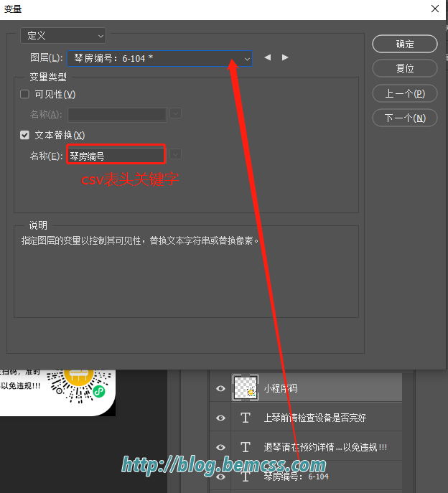Click the 下一个(N) button
The image size is (448, 493).
(405, 118)
